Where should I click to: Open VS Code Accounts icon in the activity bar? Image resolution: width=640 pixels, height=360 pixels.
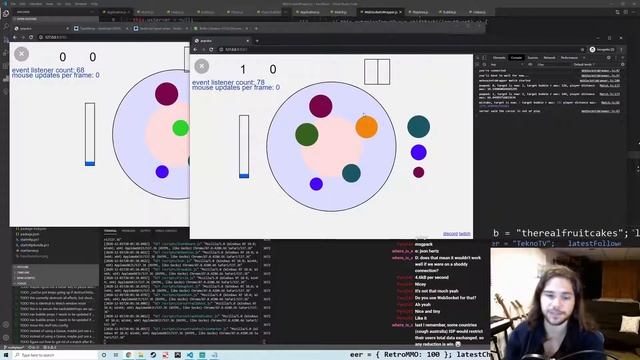point(6,325)
